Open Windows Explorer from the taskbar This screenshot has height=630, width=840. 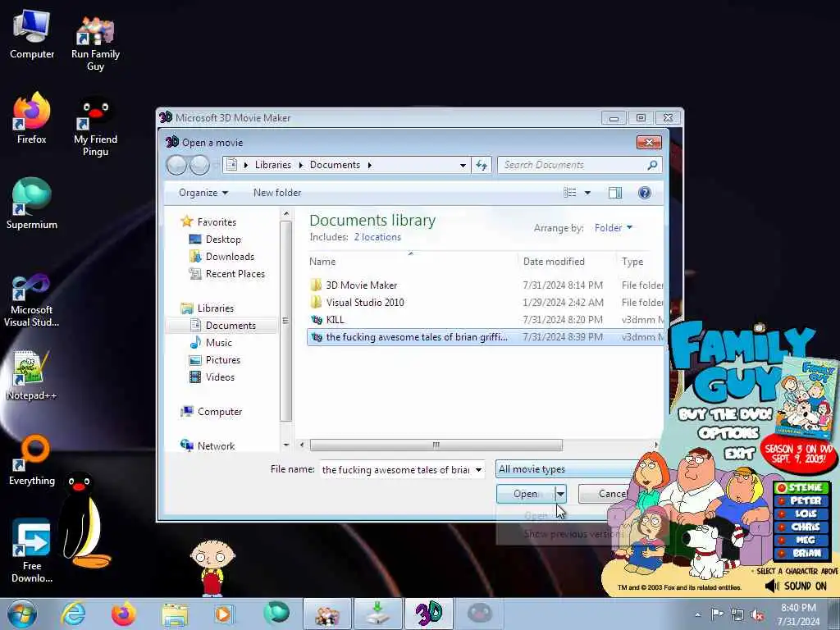pos(175,614)
